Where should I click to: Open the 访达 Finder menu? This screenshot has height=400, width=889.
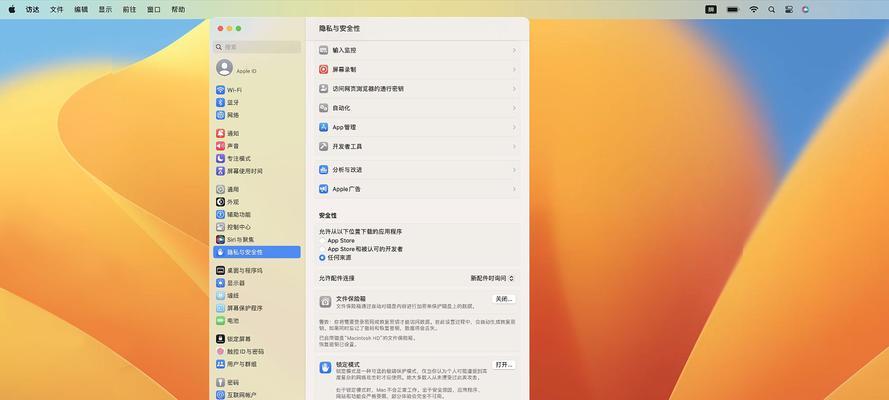[32, 10]
